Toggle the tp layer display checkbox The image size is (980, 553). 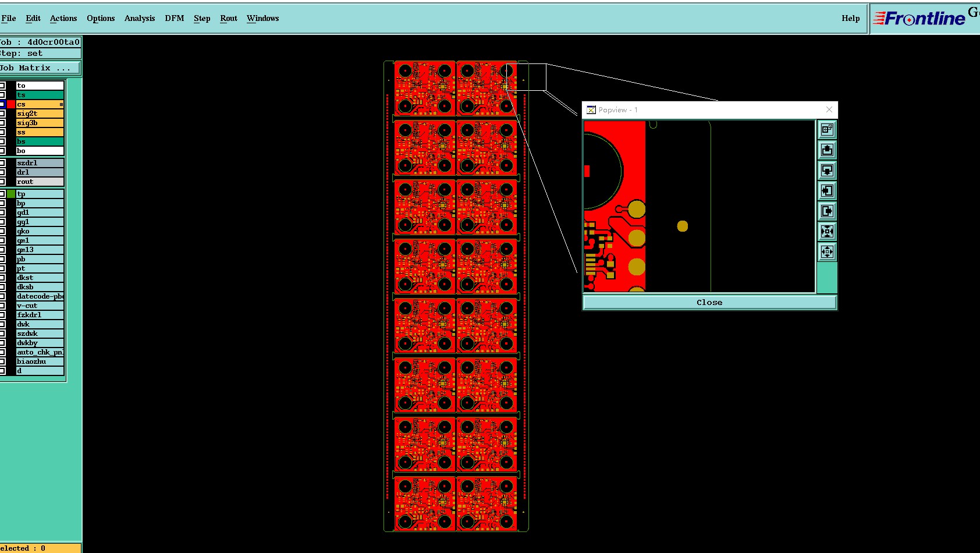tap(2, 194)
